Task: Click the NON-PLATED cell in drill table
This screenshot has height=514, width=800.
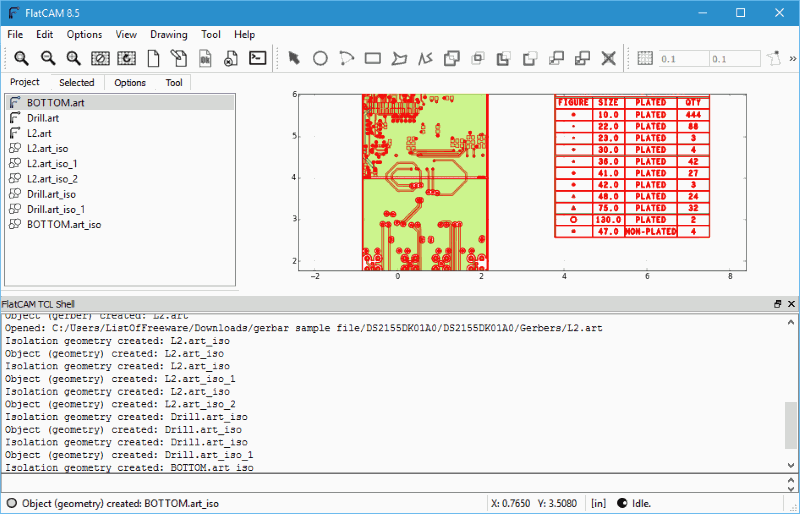Action: 651,232
